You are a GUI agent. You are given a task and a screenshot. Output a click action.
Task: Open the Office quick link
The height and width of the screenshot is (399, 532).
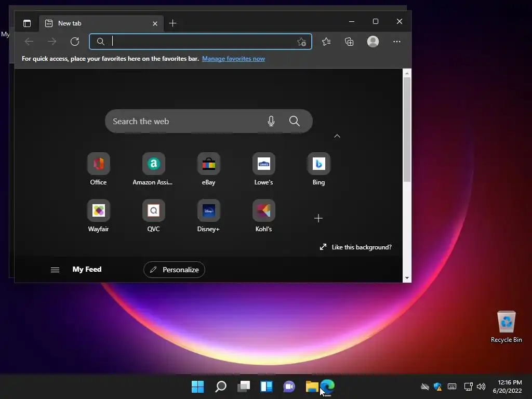[x=98, y=169]
